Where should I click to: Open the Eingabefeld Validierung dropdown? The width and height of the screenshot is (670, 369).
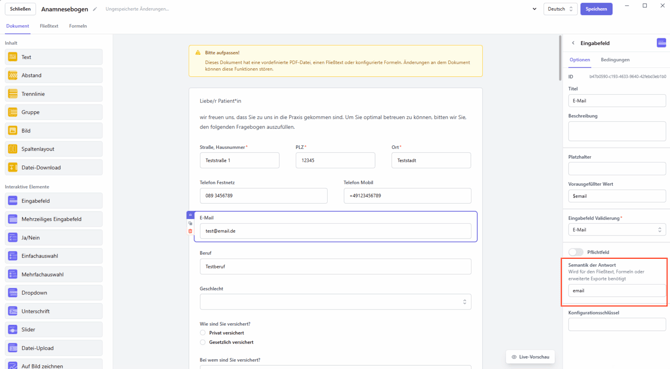(x=617, y=230)
